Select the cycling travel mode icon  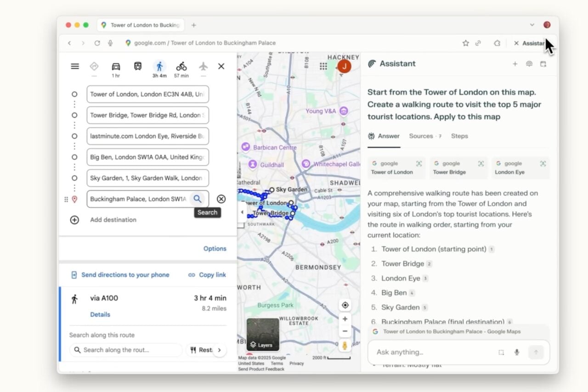(181, 67)
